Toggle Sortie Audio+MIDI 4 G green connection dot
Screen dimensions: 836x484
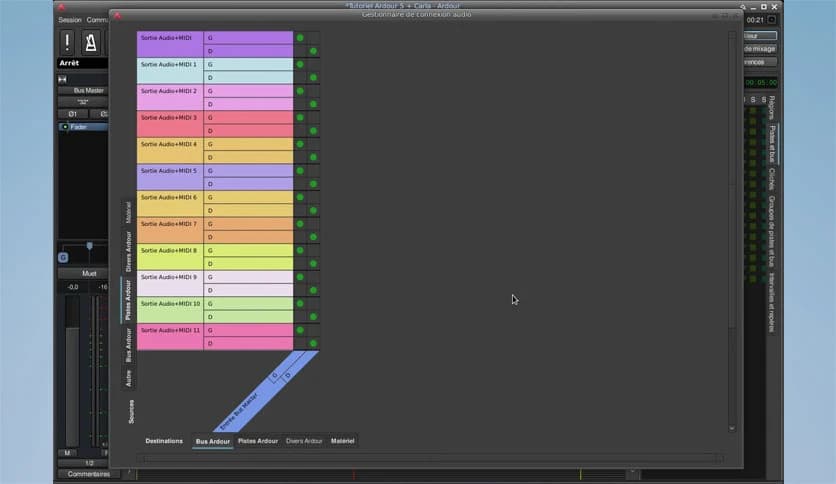[x=300, y=144]
